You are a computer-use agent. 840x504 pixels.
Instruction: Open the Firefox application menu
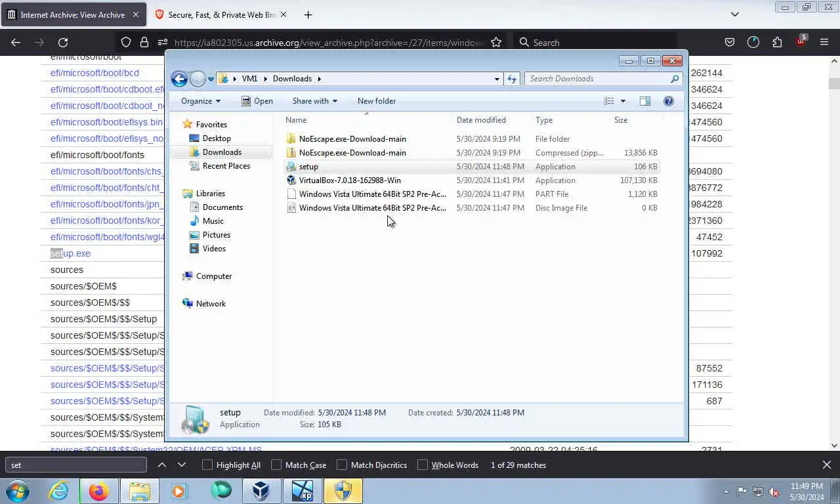tap(824, 43)
